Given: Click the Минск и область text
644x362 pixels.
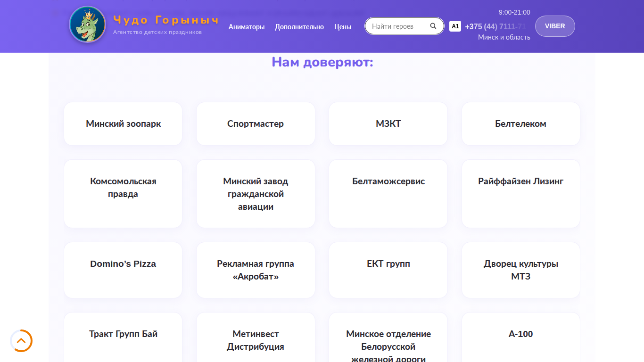Looking at the screenshot, I should [504, 37].
